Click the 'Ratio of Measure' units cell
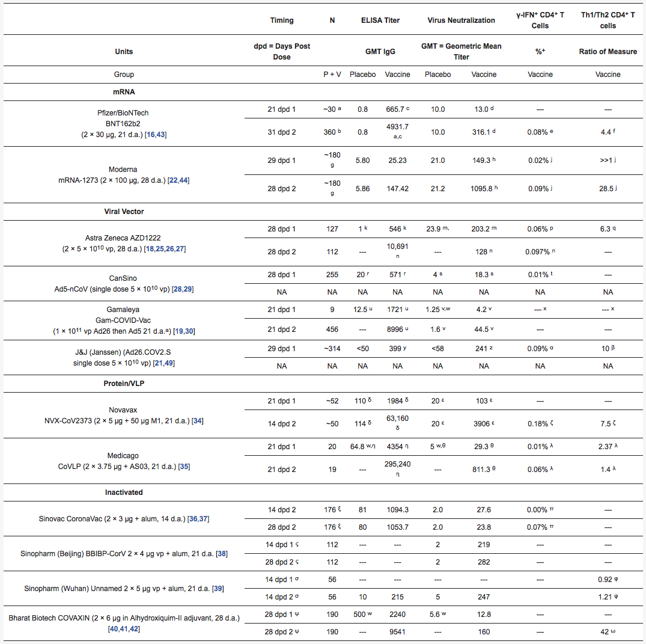Screen dimensions: 646x644 pos(608,52)
